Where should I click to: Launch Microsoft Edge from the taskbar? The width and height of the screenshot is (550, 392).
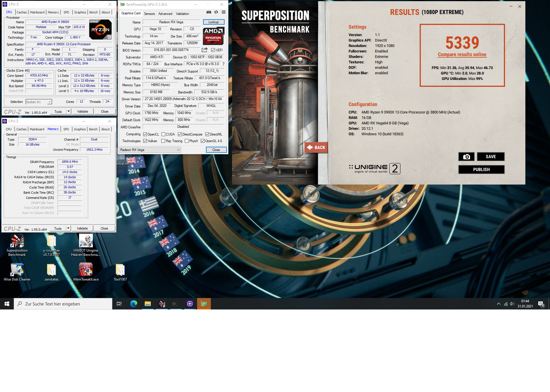(x=133, y=304)
